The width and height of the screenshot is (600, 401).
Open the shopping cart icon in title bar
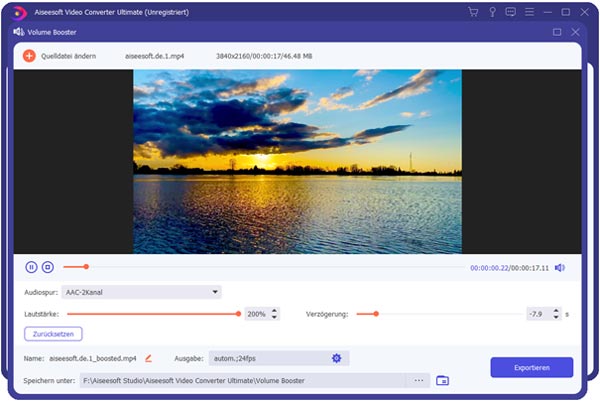473,12
